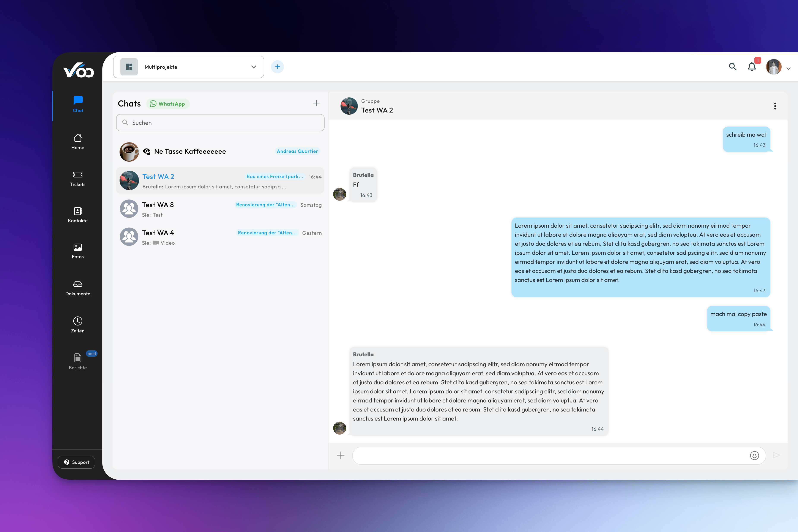The height and width of the screenshot is (532, 798).
Task: Open the Kontakte section
Action: coord(77,214)
